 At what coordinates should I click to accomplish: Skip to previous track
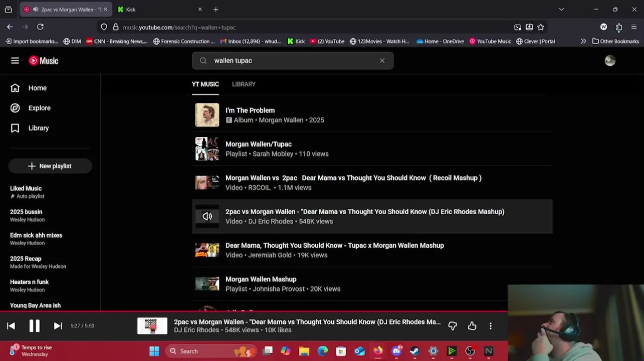click(11, 326)
